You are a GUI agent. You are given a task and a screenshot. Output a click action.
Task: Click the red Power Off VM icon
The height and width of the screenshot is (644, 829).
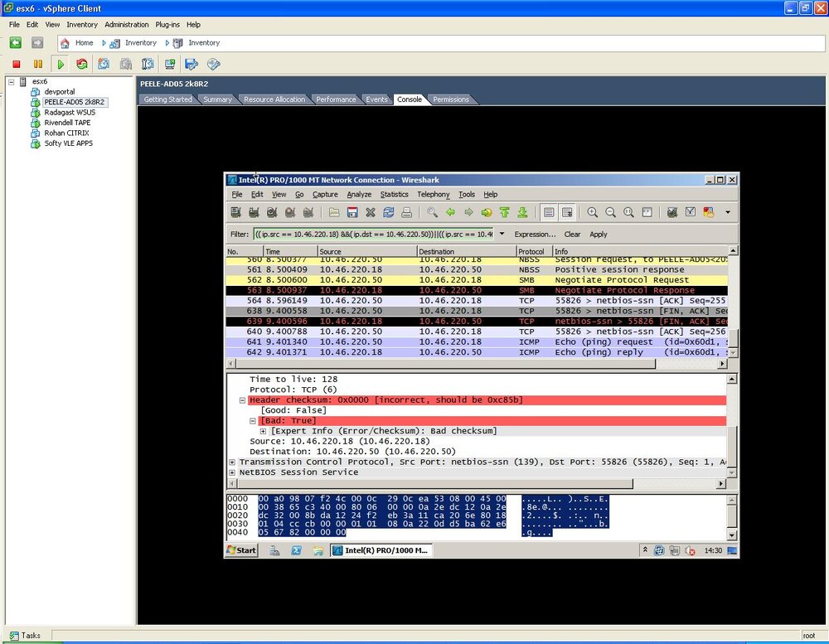pos(17,64)
